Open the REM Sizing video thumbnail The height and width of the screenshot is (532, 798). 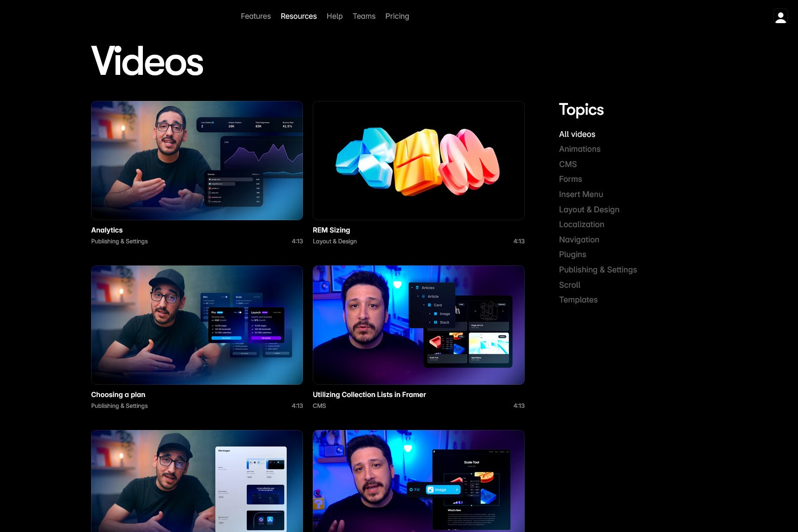pos(419,161)
